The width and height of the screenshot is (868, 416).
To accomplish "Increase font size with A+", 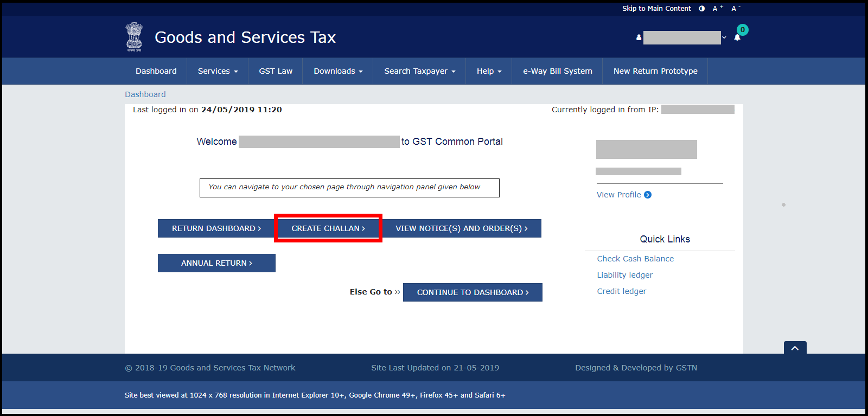I will (718, 8).
